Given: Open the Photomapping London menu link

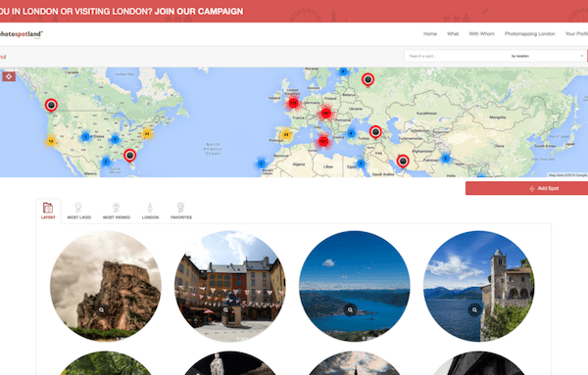Looking at the screenshot, I should pos(529,33).
